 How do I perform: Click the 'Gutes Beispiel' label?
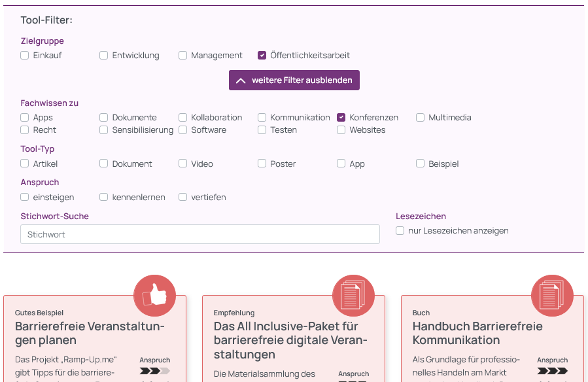tap(39, 313)
